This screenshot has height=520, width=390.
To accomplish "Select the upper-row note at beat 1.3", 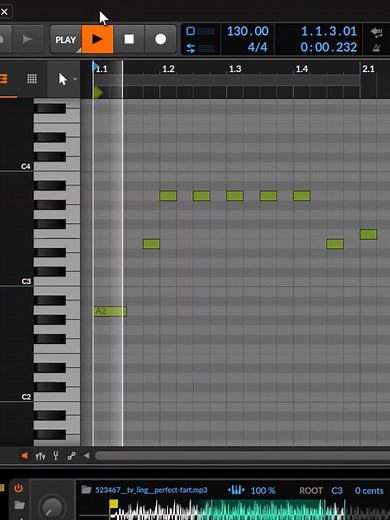I will click(x=235, y=196).
